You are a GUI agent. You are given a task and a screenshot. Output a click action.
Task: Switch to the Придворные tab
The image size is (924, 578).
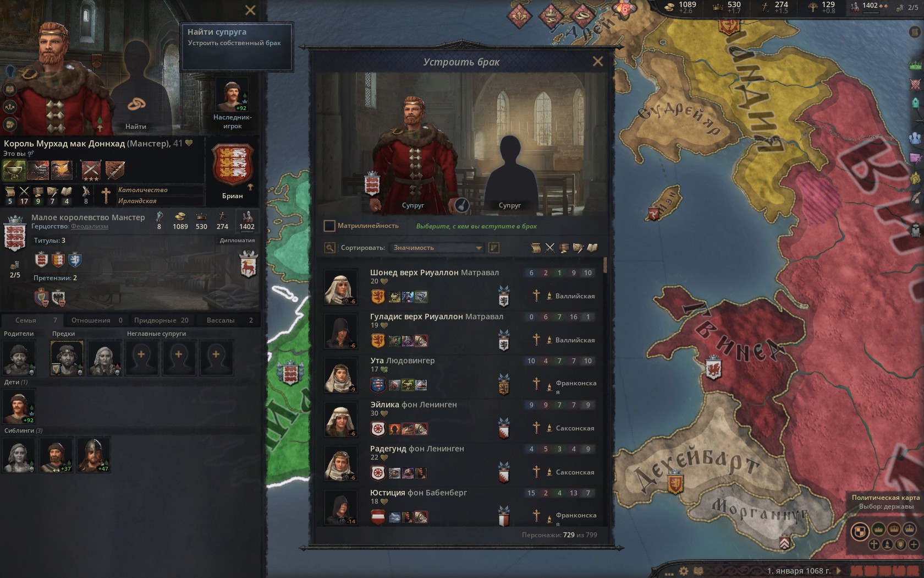tap(161, 320)
